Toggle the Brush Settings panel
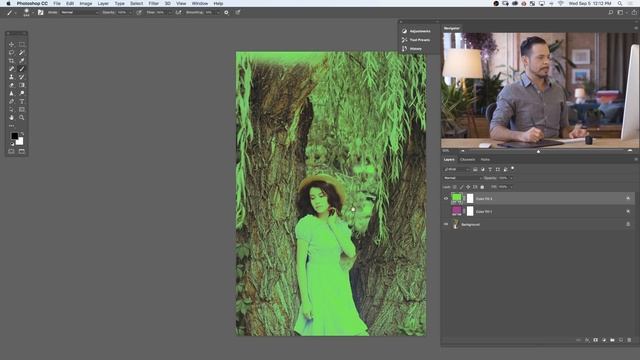The image size is (640, 360). point(40,13)
